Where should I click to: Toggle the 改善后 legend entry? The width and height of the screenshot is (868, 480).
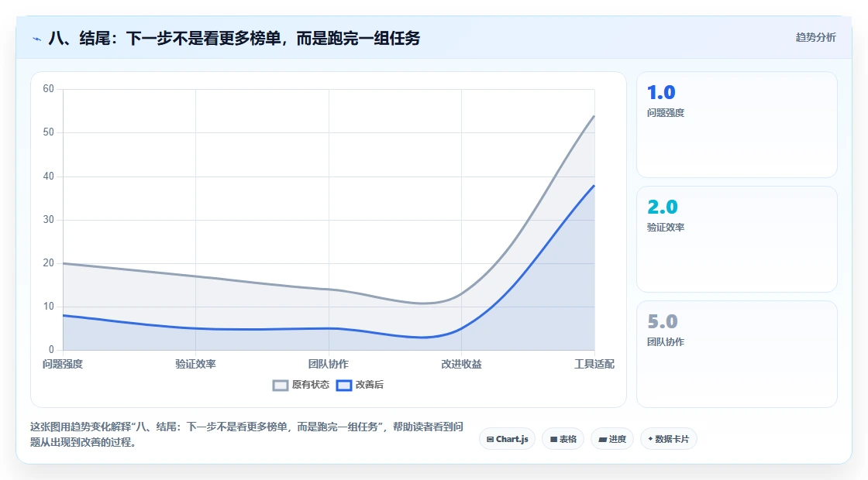360,385
